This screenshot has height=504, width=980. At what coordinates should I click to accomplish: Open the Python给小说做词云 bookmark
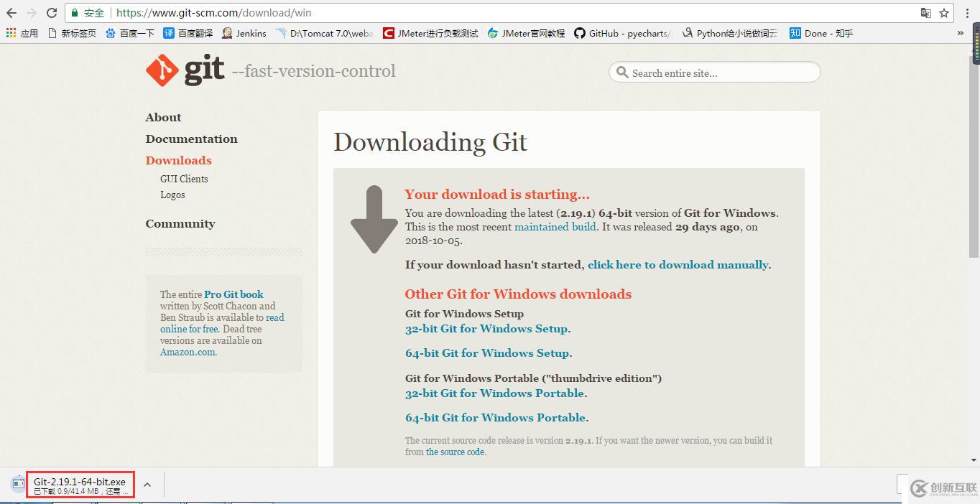(730, 33)
